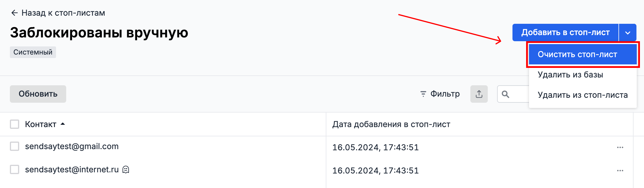Collapse dropdown chevron beside 'Добавить в стоп-лист'
This screenshot has width=644, height=188.
point(628,32)
